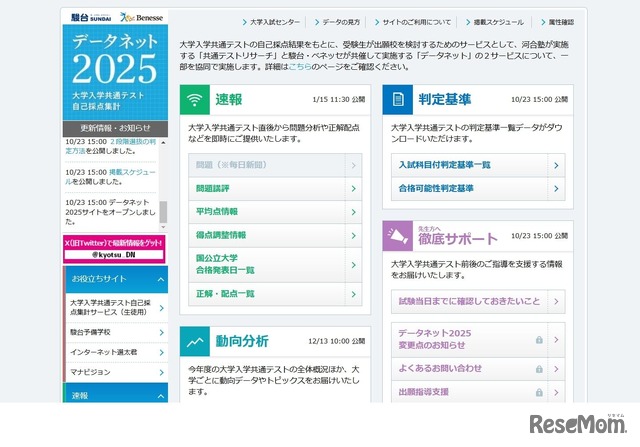Image resolution: width=640 pixels, height=447 pixels.
Task: Click the arrow on 国公立大学 合格発表日一覧 row
Action: pyautogui.click(x=353, y=265)
